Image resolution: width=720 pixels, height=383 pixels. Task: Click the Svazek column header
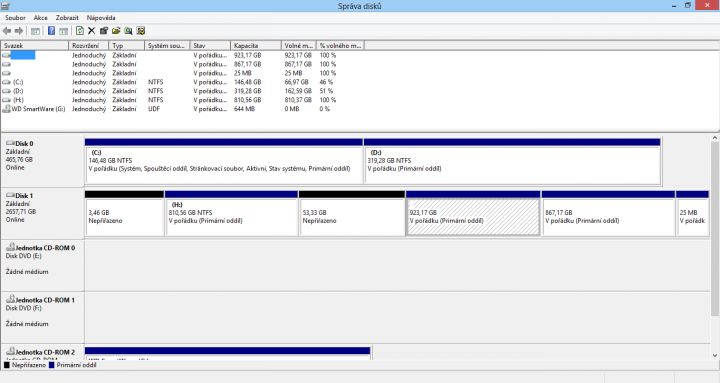click(x=35, y=45)
